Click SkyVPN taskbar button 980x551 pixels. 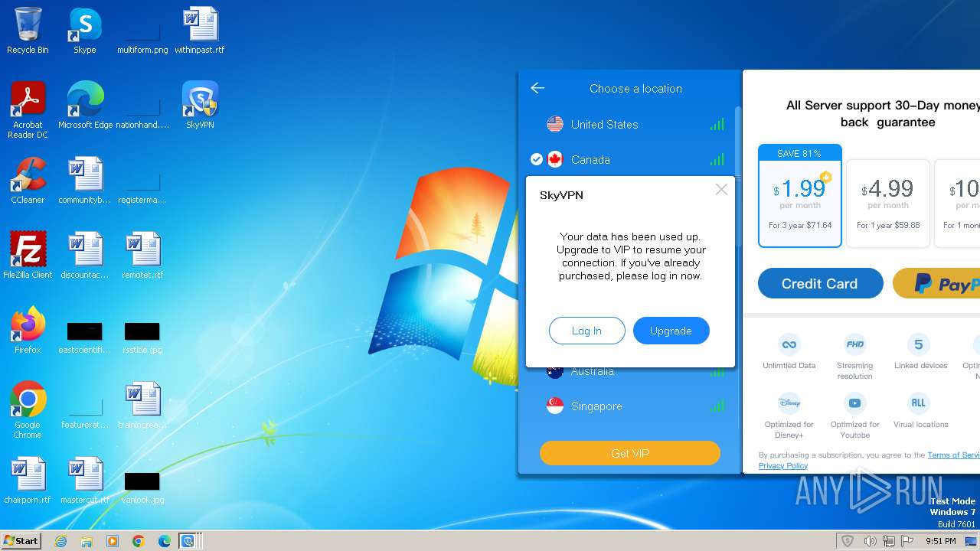click(x=188, y=541)
